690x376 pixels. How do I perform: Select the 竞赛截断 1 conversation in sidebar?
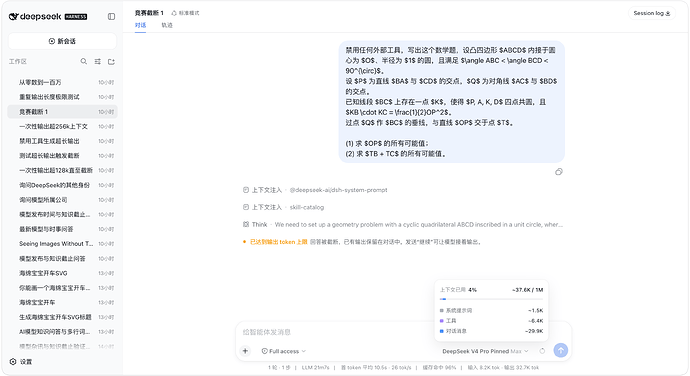(62, 111)
